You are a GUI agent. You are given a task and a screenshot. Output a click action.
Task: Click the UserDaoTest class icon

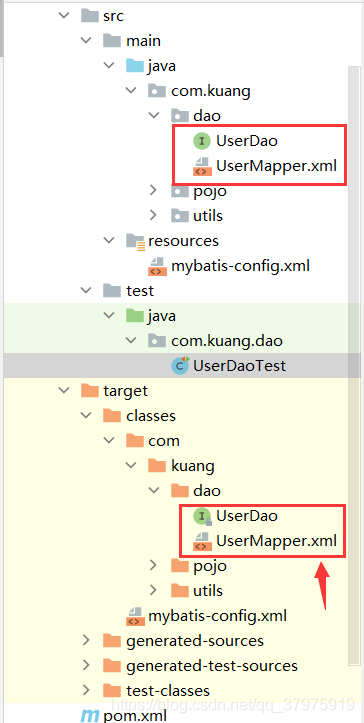(180, 366)
